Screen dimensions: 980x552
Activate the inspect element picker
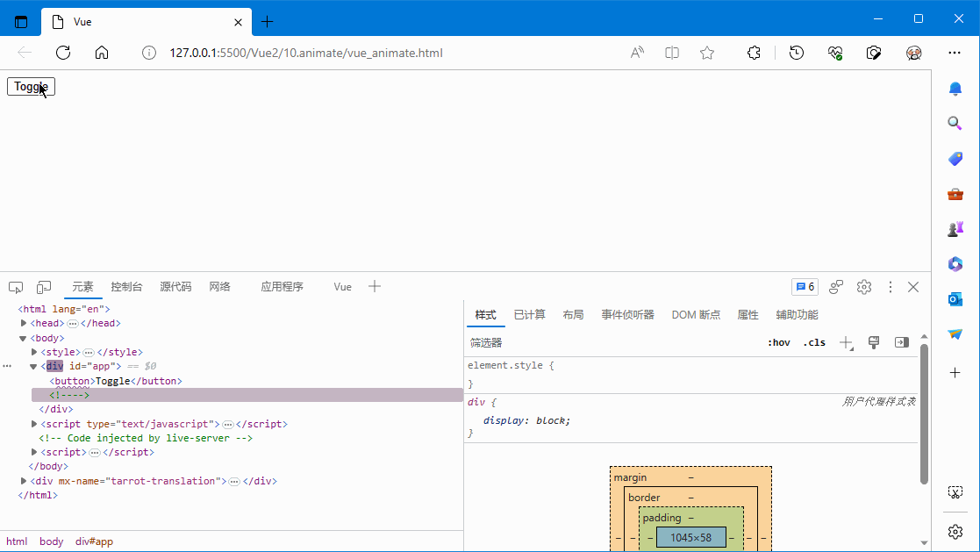16,287
